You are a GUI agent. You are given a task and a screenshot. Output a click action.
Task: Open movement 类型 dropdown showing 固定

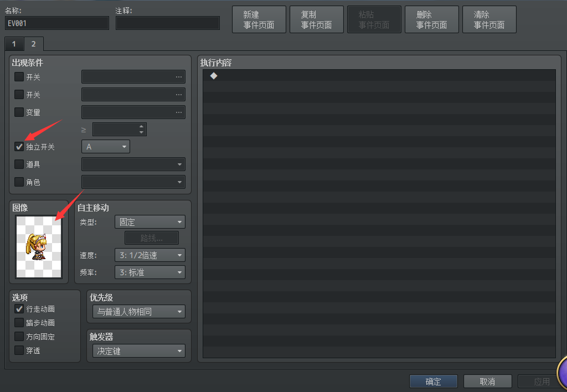coord(150,222)
